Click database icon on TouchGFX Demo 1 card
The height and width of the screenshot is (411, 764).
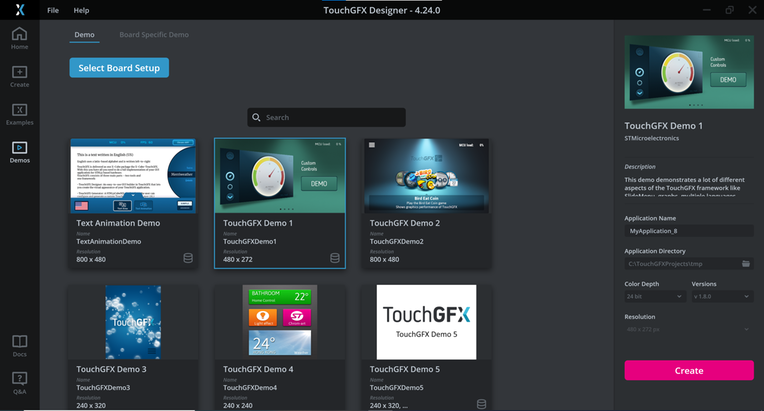pos(335,258)
